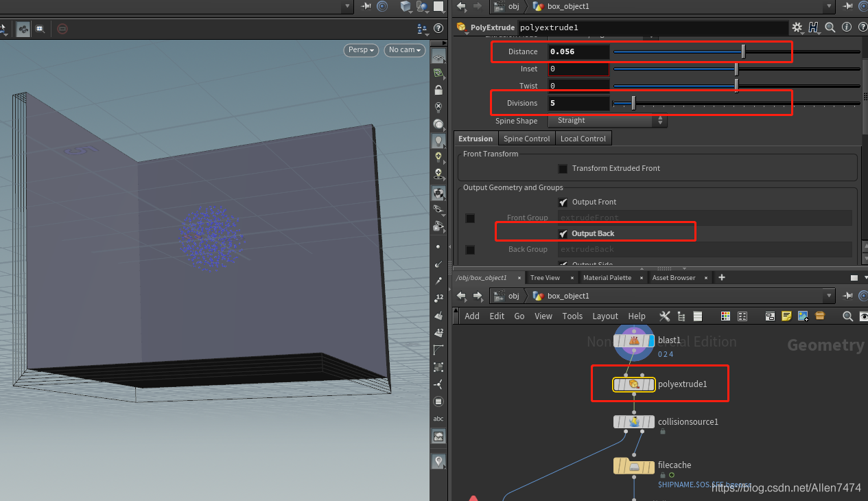Image resolution: width=868 pixels, height=501 pixels.
Task: Search parameters with the magnifier icon
Action: pos(830,27)
